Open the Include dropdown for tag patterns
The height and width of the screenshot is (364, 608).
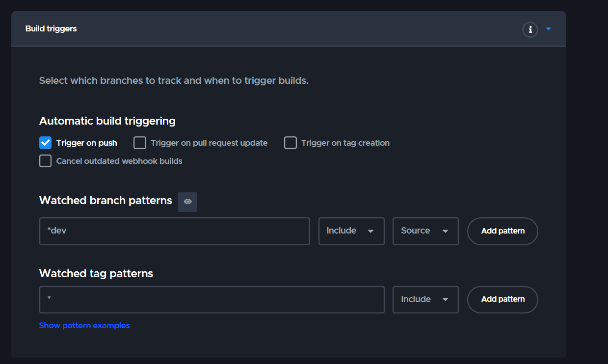[425, 300]
